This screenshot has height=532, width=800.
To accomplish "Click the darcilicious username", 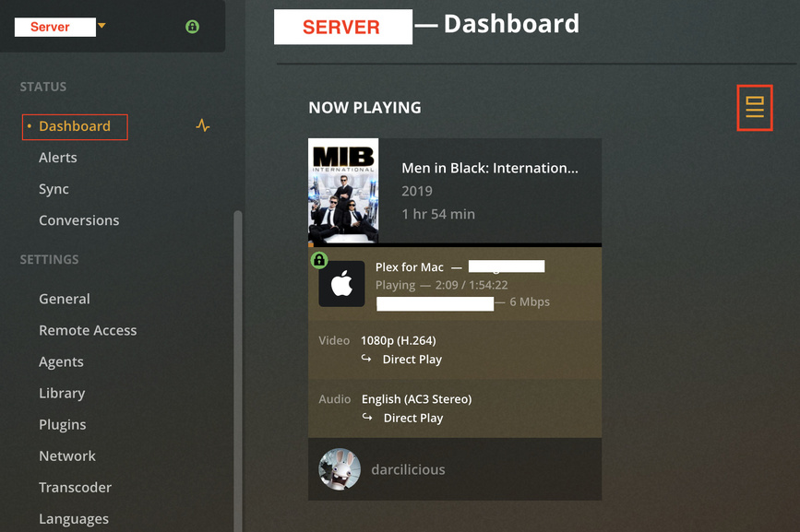I will click(x=408, y=469).
